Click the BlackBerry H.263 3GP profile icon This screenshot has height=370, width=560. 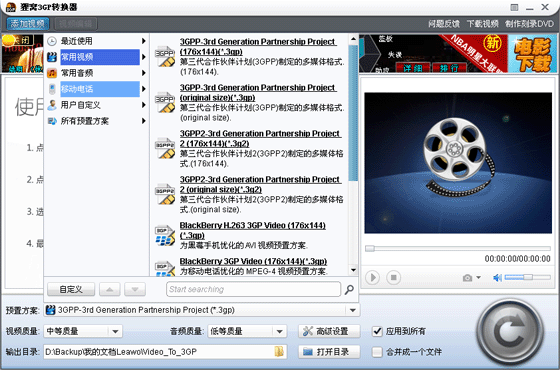165,235
